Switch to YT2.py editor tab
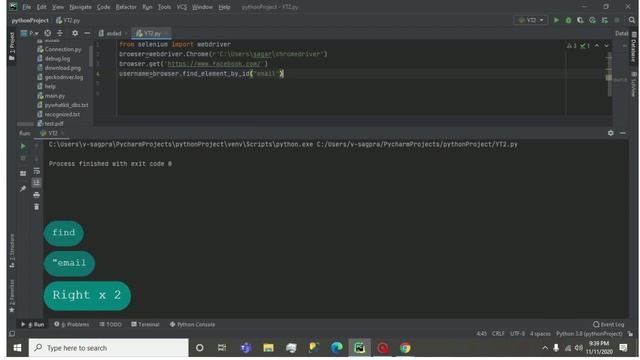This screenshot has height=360, width=640. click(x=151, y=33)
